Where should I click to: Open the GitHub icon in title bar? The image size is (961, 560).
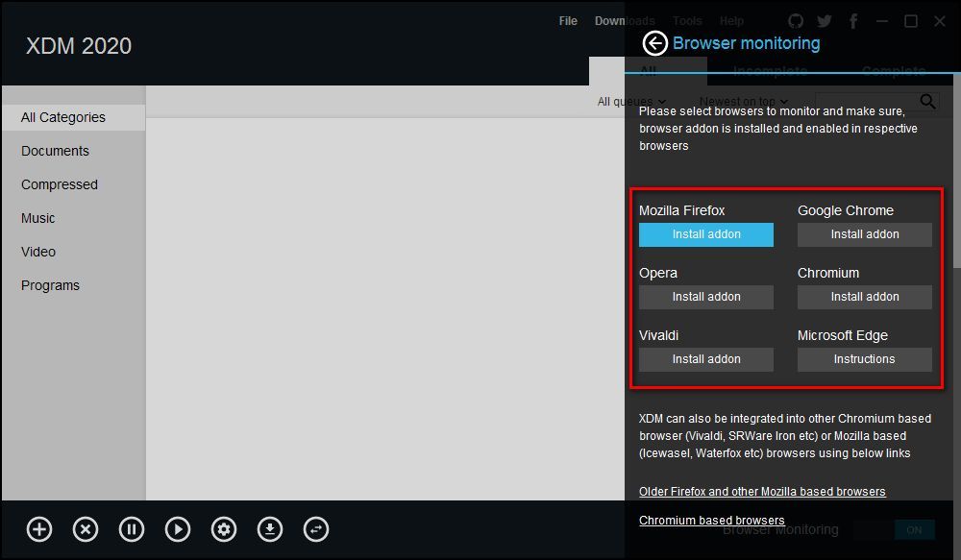[796, 21]
